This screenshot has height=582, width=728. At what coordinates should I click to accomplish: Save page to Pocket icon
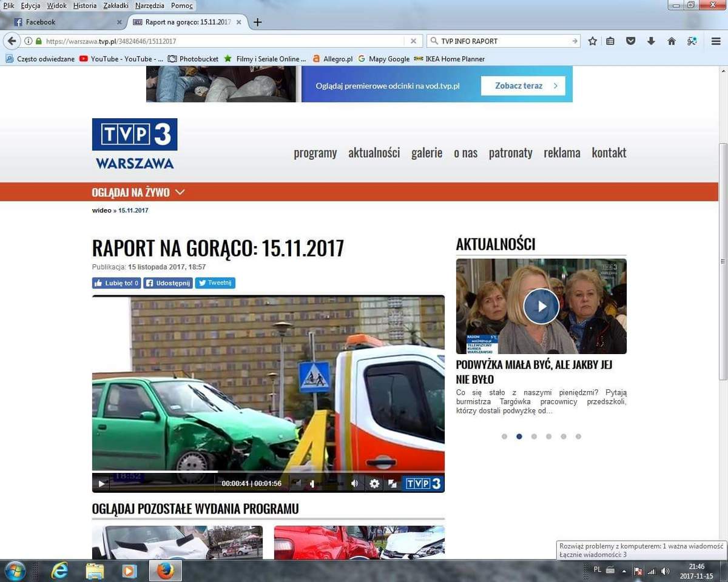631,41
